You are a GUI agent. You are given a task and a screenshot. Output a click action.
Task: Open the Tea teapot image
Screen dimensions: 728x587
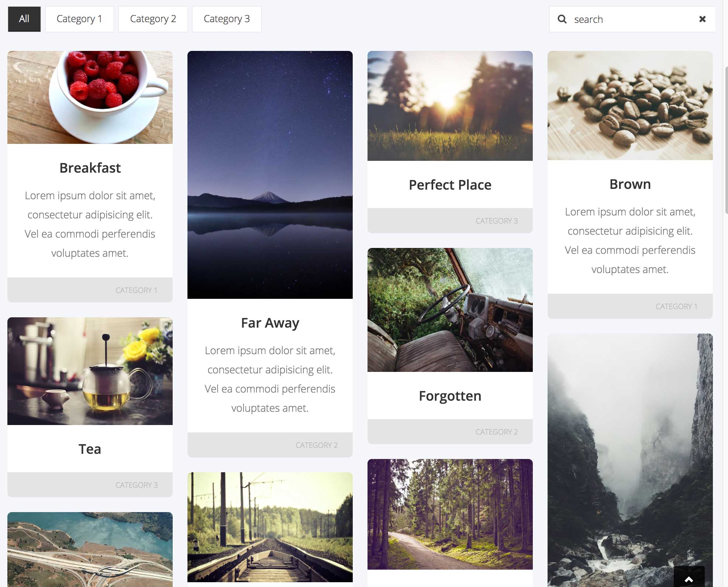click(x=90, y=371)
